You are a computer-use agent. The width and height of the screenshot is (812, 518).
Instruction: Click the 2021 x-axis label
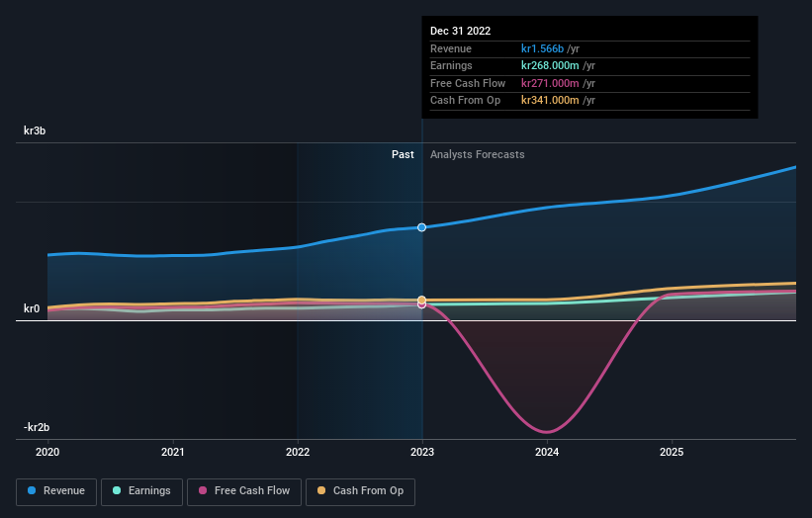(x=172, y=452)
